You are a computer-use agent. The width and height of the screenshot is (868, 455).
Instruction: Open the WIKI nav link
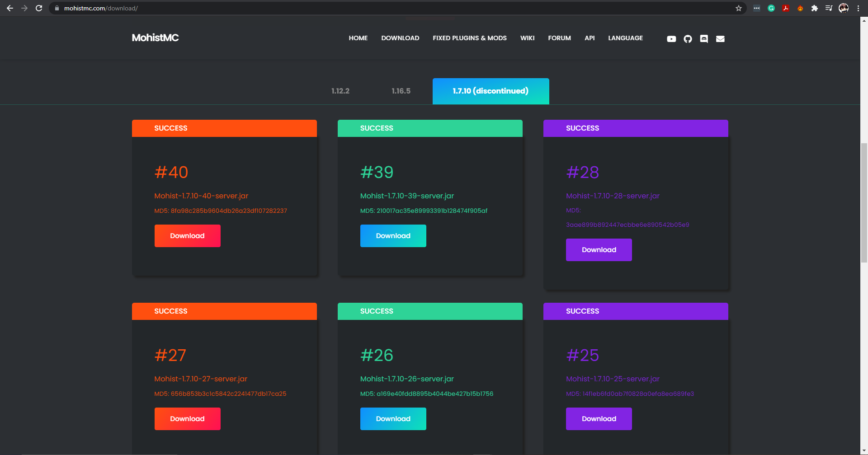click(x=527, y=38)
